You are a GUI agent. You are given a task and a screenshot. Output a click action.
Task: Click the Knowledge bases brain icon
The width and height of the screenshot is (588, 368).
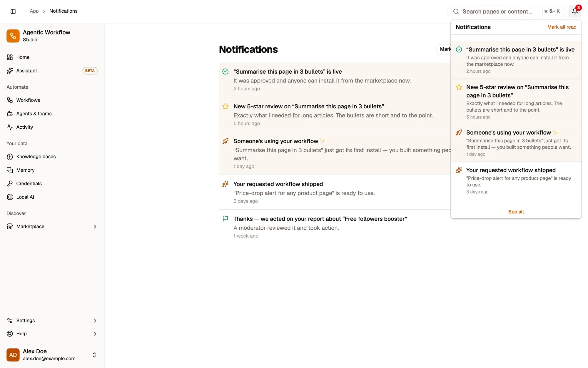pos(10,157)
